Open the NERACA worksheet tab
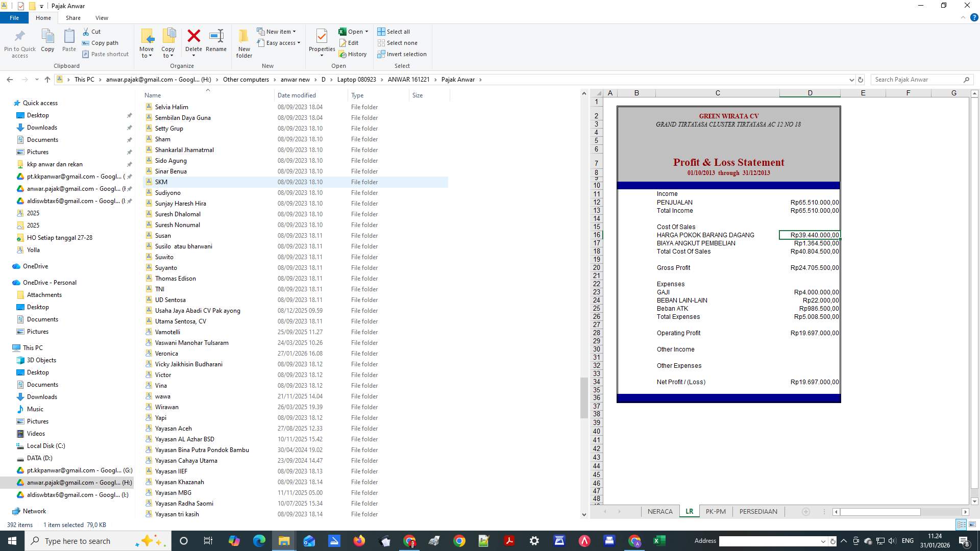 [x=660, y=511]
